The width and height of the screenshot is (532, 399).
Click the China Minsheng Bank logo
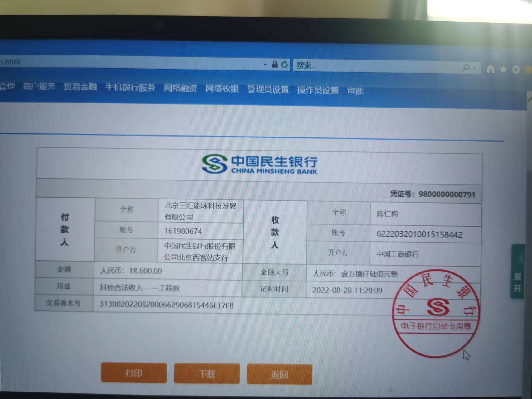[x=259, y=164]
